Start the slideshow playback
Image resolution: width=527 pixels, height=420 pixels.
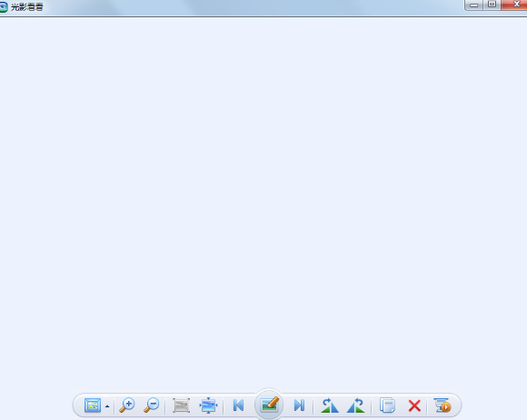tap(442, 405)
